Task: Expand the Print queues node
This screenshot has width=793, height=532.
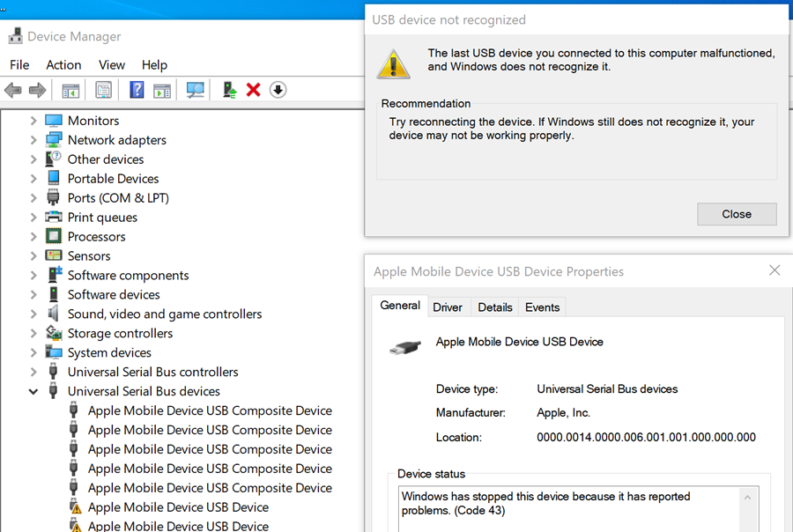Action: point(33,217)
